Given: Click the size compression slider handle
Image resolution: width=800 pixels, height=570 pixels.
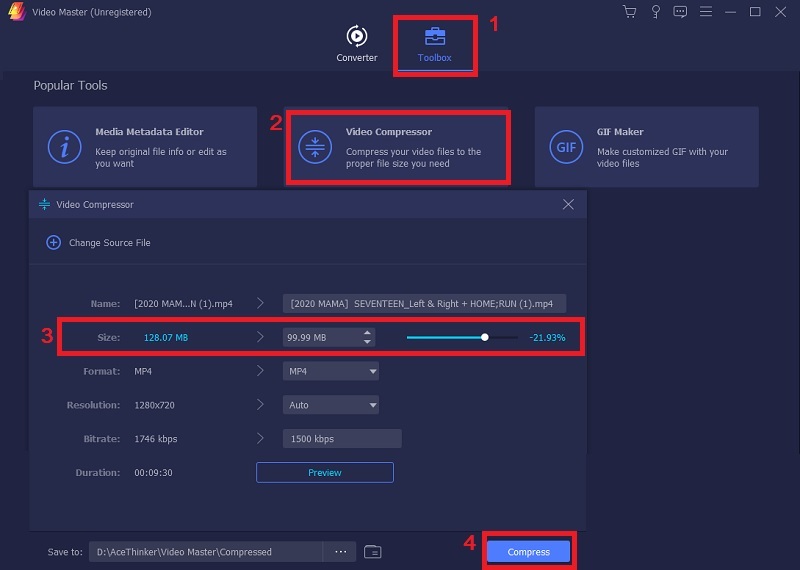Looking at the screenshot, I should (485, 337).
